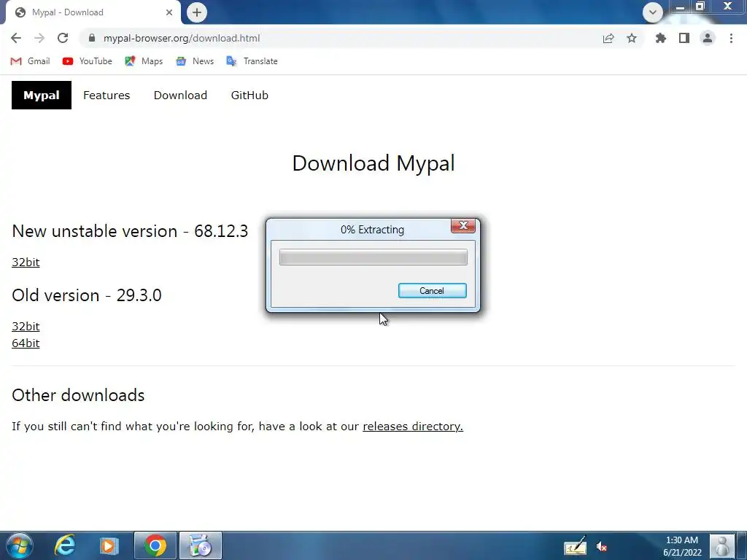This screenshot has width=747, height=560.
Task: Select the installer icon in taskbar
Action: click(x=201, y=545)
